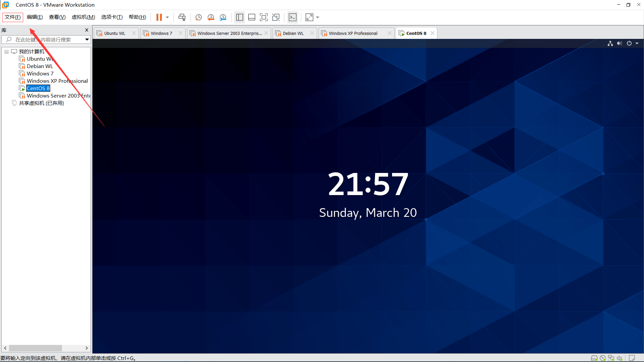Screen dimensions: 644x362
Task: Switch to the Debian WL tab
Action: 293,33
